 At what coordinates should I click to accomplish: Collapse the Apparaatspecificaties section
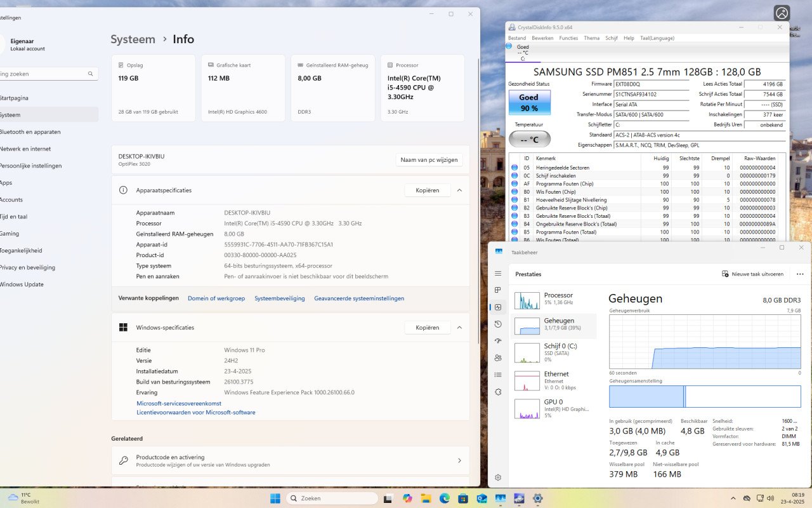[459, 190]
